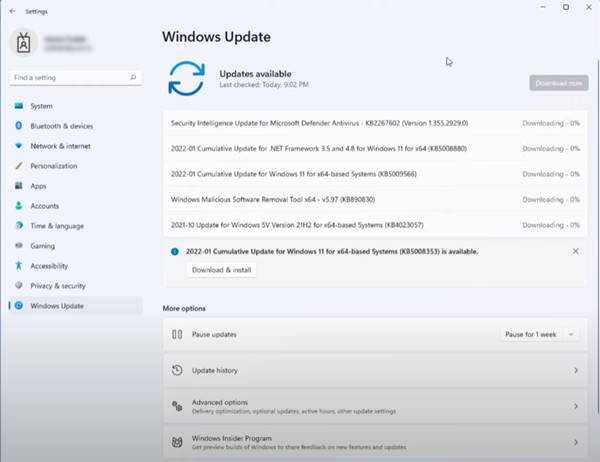Open Bluetooth & devices settings
The image size is (600, 462).
tap(76, 126)
